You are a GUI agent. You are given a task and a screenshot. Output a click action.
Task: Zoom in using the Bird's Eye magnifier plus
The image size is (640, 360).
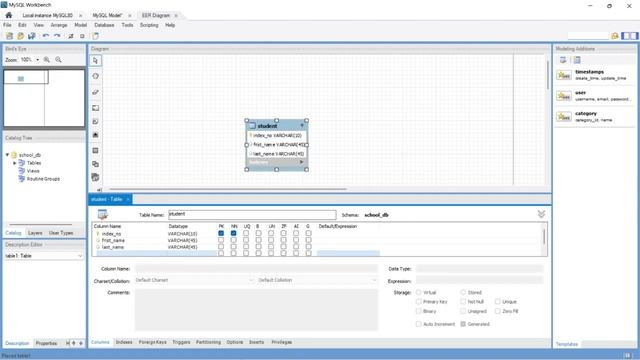point(47,60)
